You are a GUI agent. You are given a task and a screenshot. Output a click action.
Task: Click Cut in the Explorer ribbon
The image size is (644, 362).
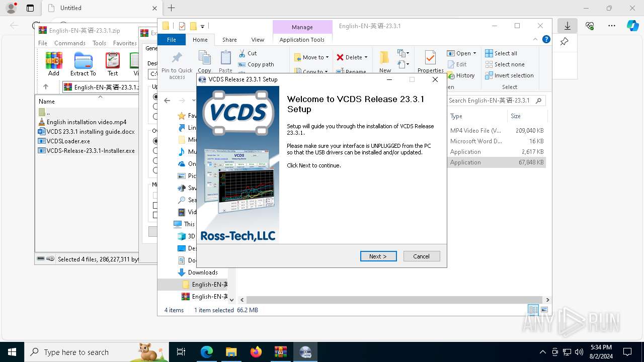click(248, 53)
